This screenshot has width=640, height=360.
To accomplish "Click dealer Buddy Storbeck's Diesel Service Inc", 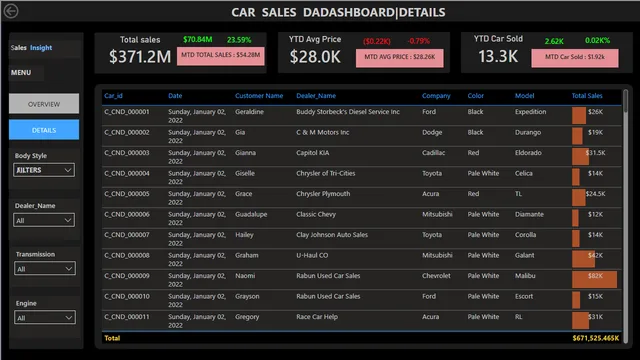I will tap(348, 111).
